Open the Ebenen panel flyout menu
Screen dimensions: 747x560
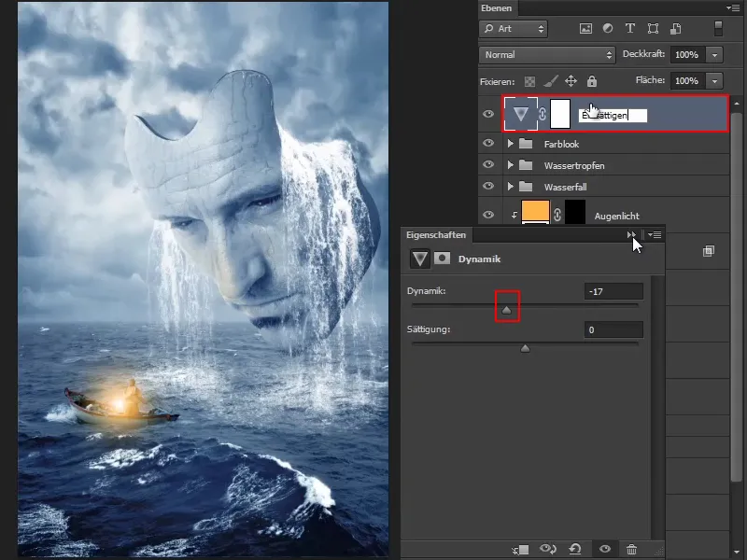(x=733, y=8)
